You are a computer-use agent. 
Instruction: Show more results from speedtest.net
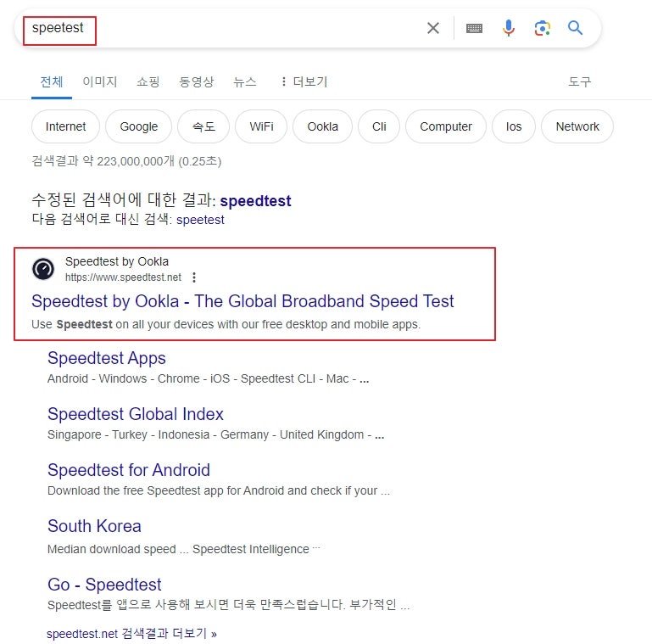point(131,634)
